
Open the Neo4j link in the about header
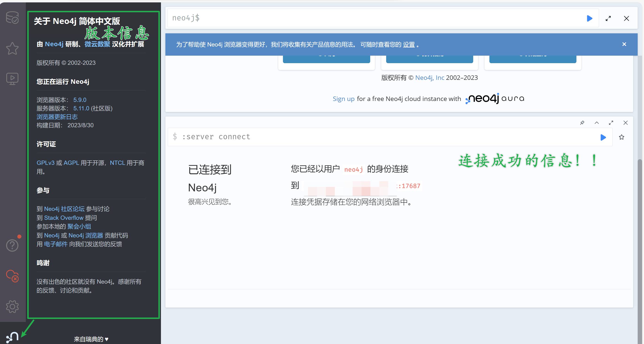(54, 44)
